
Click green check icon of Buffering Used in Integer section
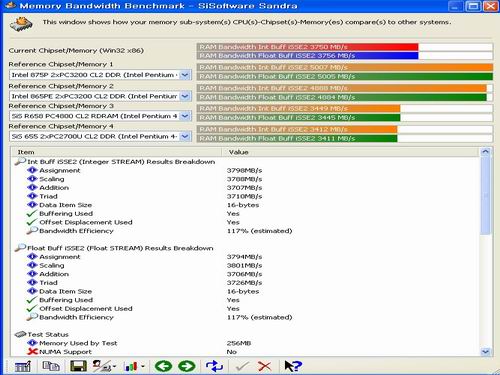(x=32, y=214)
